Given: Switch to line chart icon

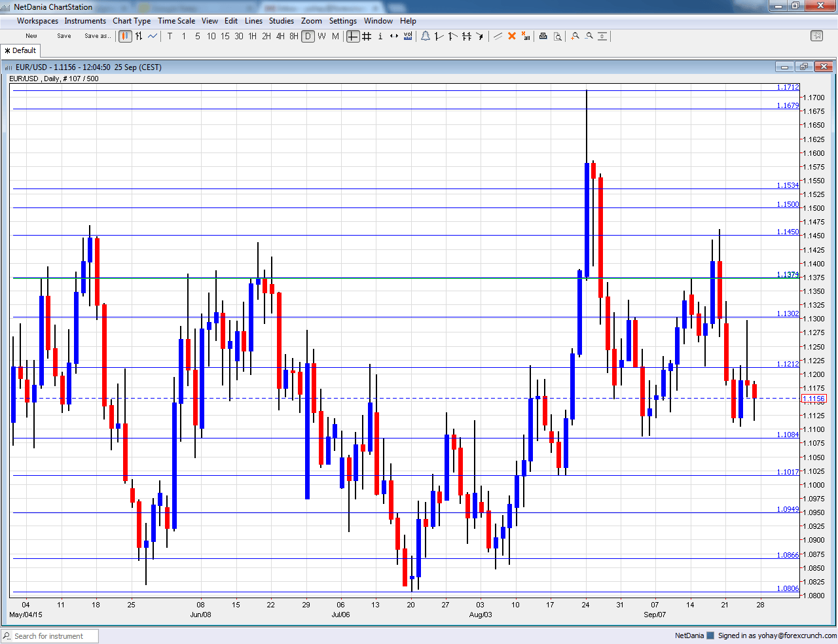Looking at the screenshot, I should 153,36.
